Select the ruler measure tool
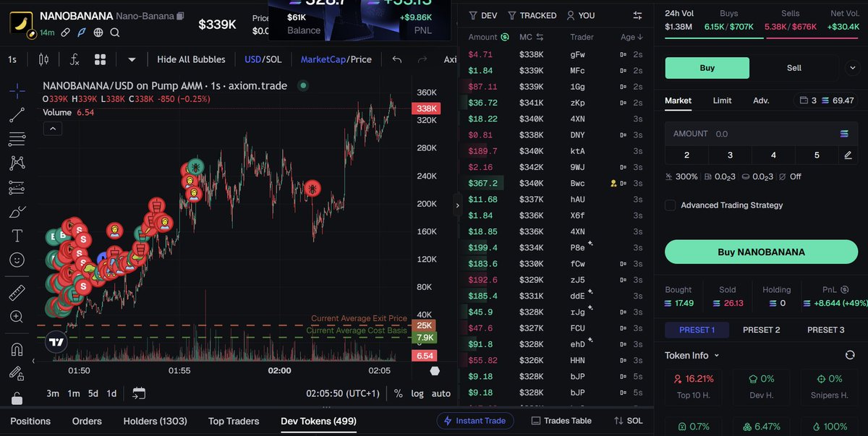This screenshot has width=868, height=436. coord(17,293)
